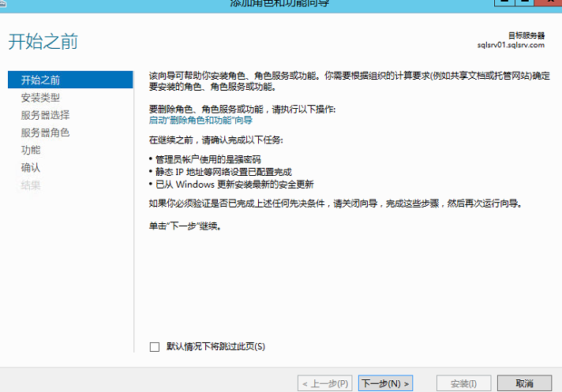Cancel the wizard with 取消
This screenshot has width=562, height=392.
[x=524, y=383]
